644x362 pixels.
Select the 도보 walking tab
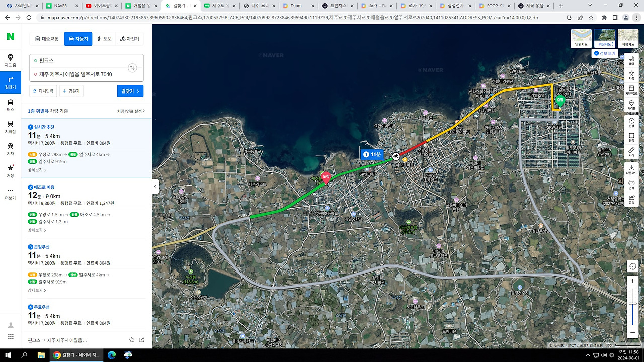(x=104, y=39)
